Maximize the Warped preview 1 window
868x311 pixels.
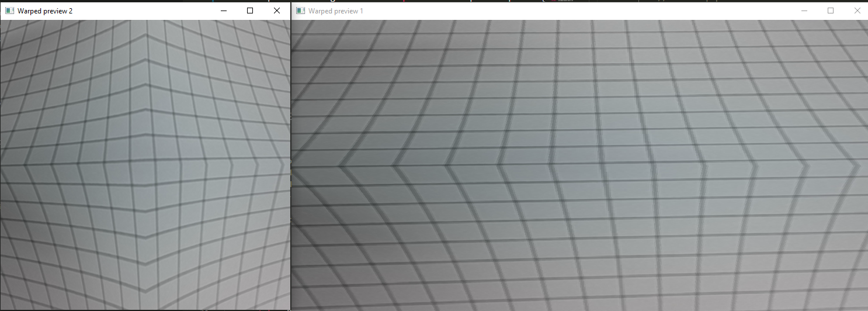click(831, 11)
